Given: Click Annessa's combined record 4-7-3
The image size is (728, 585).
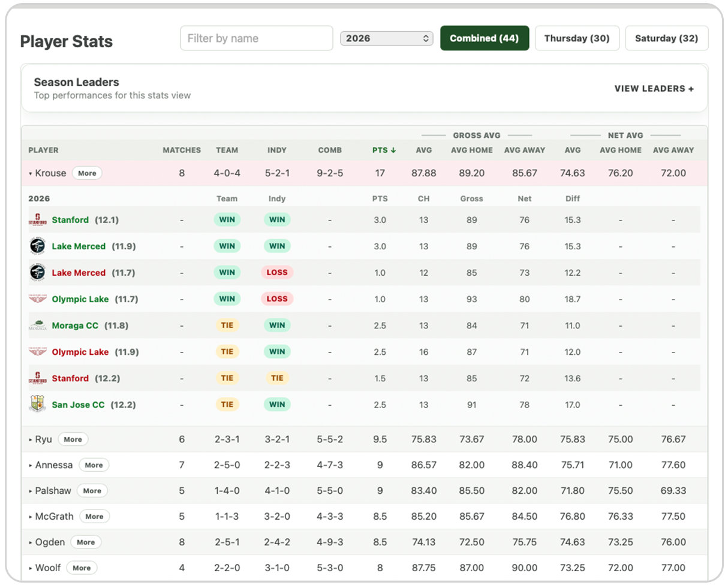Looking at the screenshot, I should point(330,465).
